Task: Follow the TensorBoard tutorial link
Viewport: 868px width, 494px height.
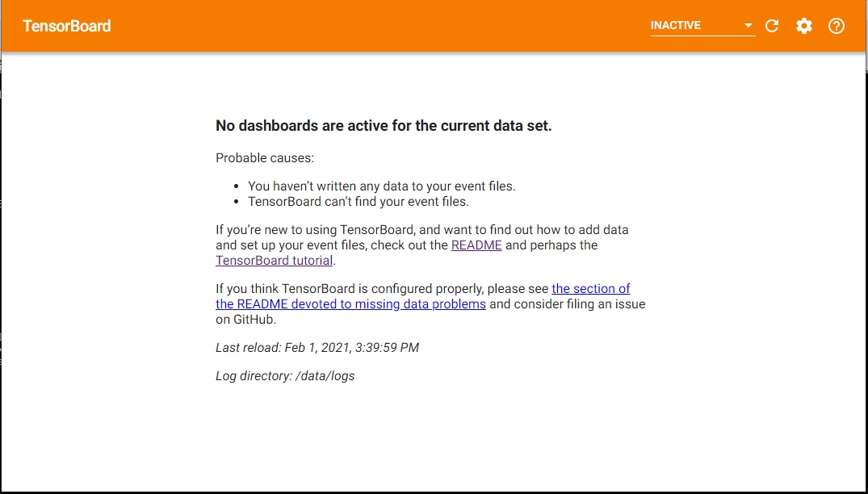Action: pos(274,261)
